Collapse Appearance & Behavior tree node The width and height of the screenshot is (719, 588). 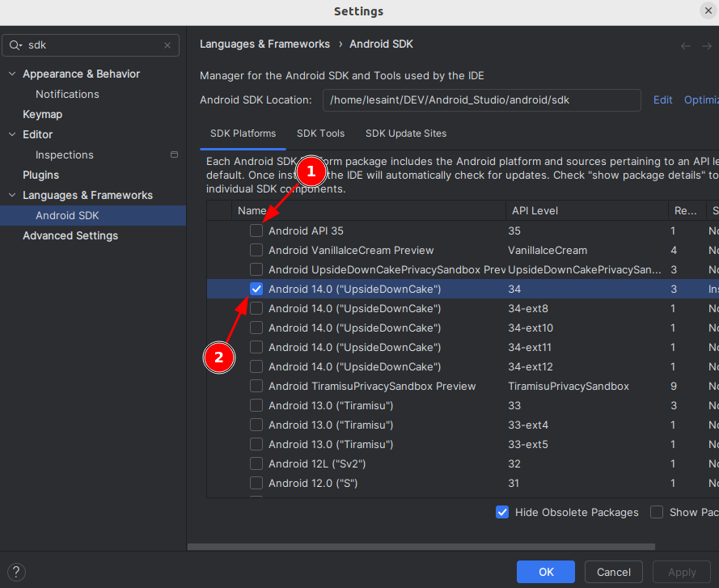click(x=12, y=74)
